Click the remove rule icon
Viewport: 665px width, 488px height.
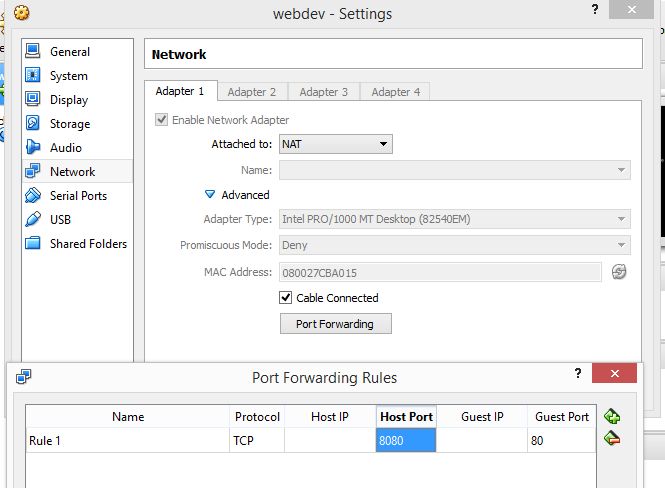pos(612,438)
